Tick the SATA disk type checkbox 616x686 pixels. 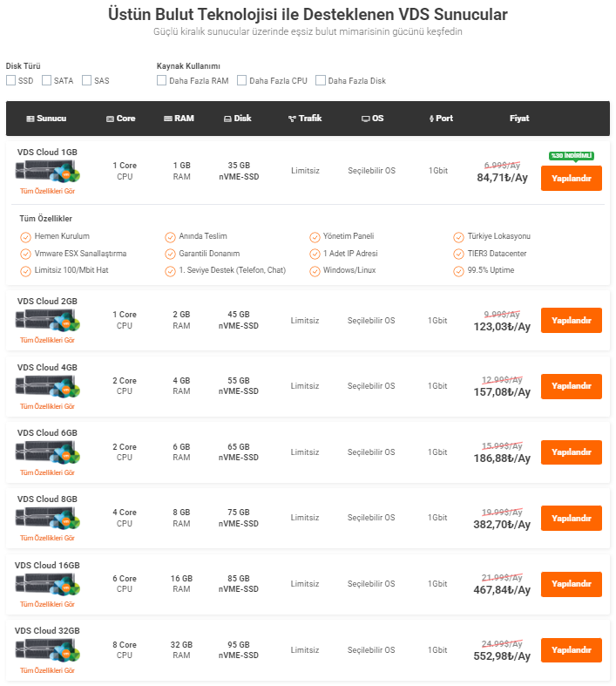pos(47,81)
